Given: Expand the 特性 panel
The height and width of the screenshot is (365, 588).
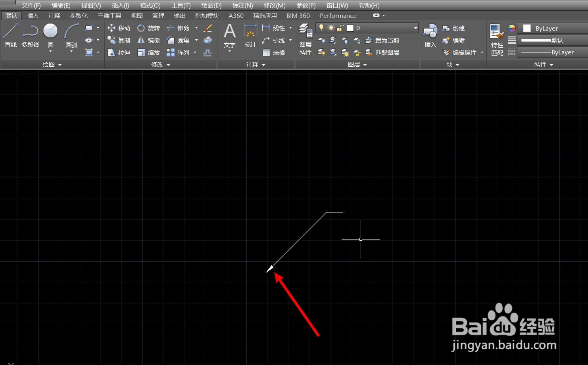Looking at the screenshot, I should pos(544,64).
